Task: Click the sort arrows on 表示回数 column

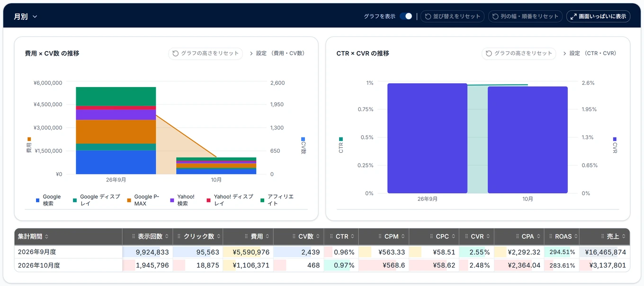Action: [167, 236]
